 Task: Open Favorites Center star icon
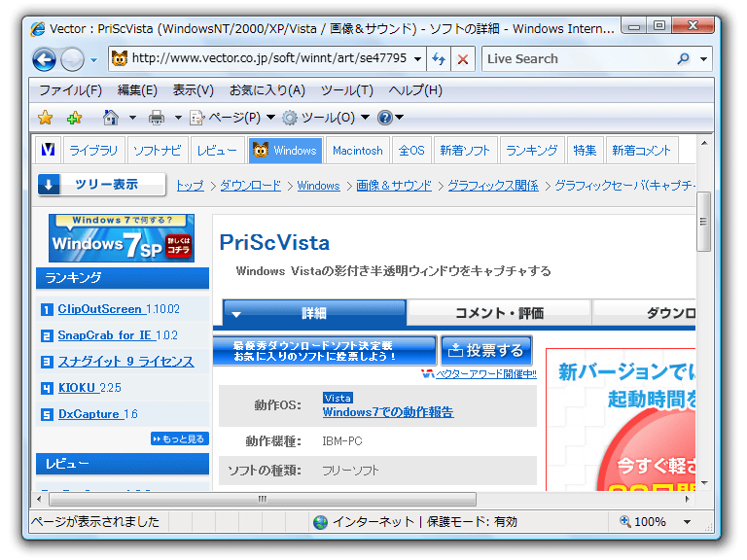point(46,117)
